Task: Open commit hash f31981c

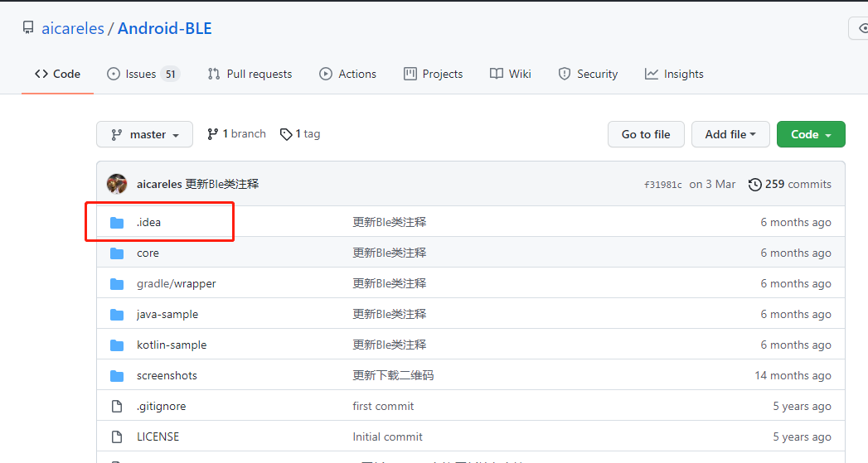Action: click(662, 185)
